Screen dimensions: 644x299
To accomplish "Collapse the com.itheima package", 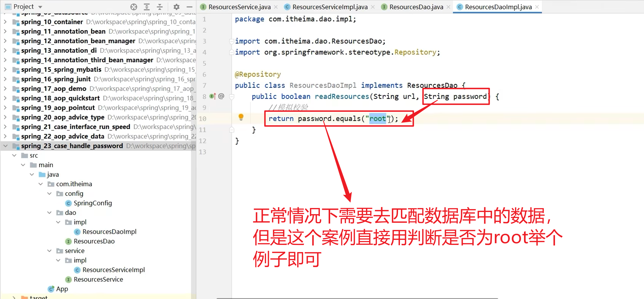I will (x=41, y=184).
